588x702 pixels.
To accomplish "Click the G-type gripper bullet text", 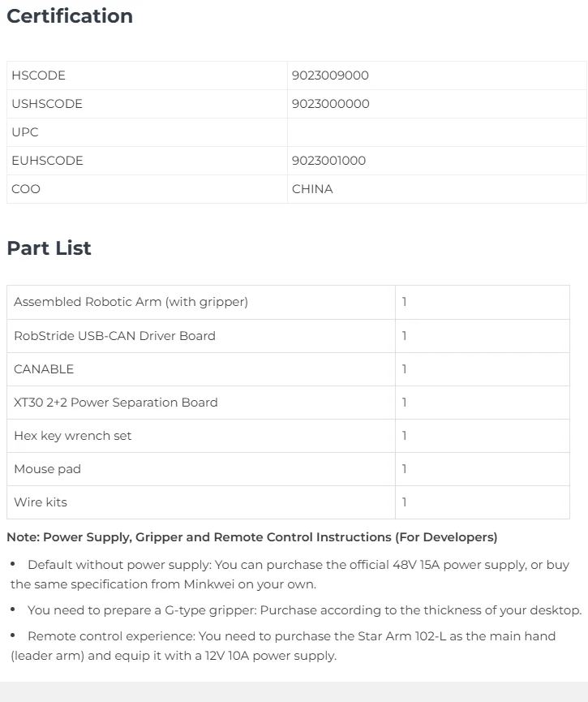I will pyautogui.click(x=304, y=610).
